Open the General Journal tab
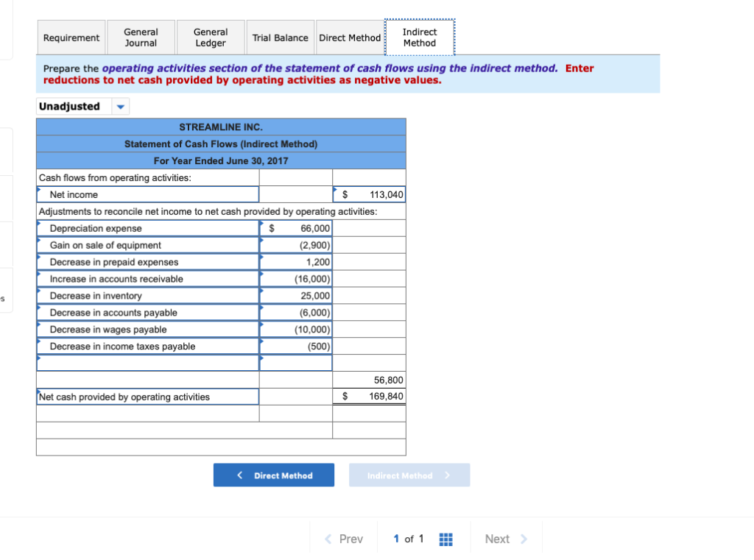Screen dimensions: 754x560 [x=141, y=37]
